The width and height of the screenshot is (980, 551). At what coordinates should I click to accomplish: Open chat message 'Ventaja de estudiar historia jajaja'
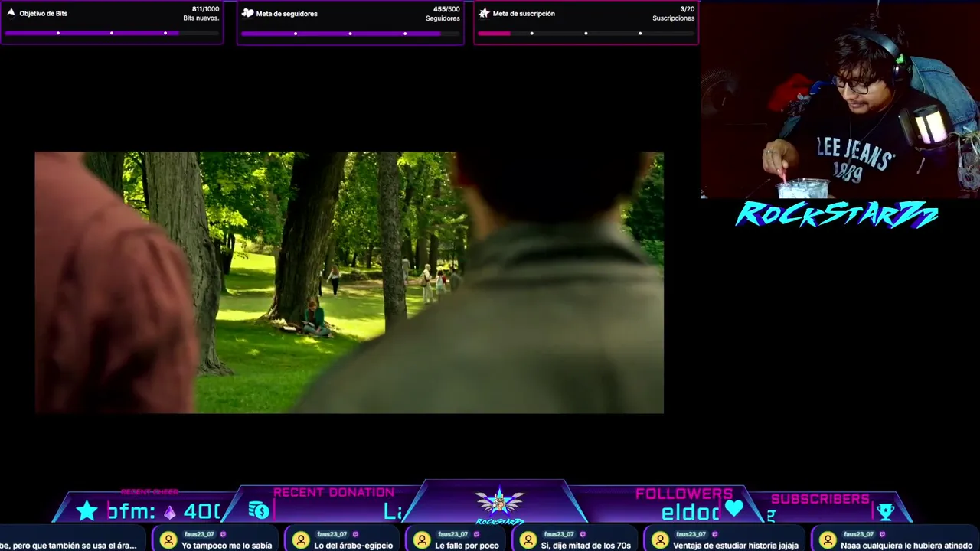click(736, 546)
